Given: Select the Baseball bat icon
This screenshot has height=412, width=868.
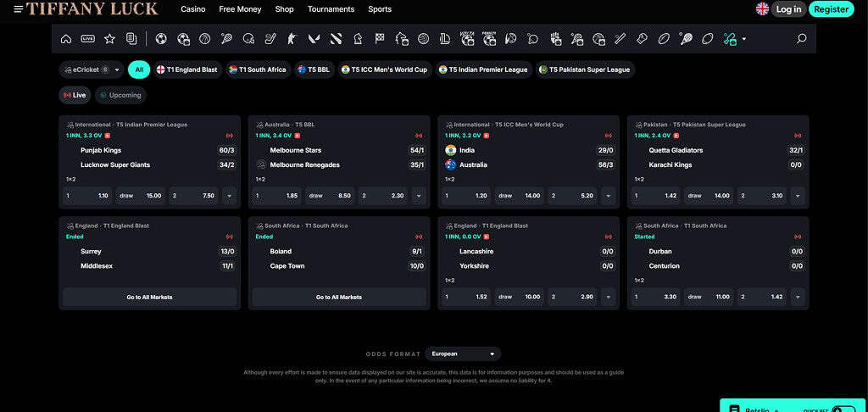Looking at the screenshot, I should pyautogui.click(x=620, y=39).
